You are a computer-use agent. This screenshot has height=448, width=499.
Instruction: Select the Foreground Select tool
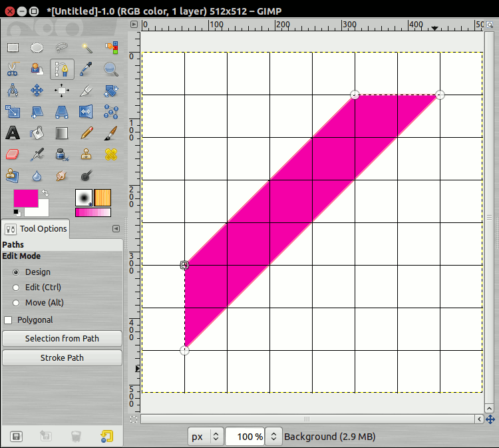point(37,69)
